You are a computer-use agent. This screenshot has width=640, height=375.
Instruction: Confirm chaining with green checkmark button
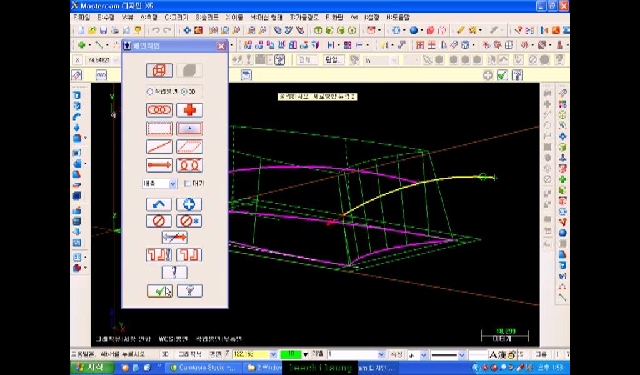pyautogui.click(x=160, y=291)
